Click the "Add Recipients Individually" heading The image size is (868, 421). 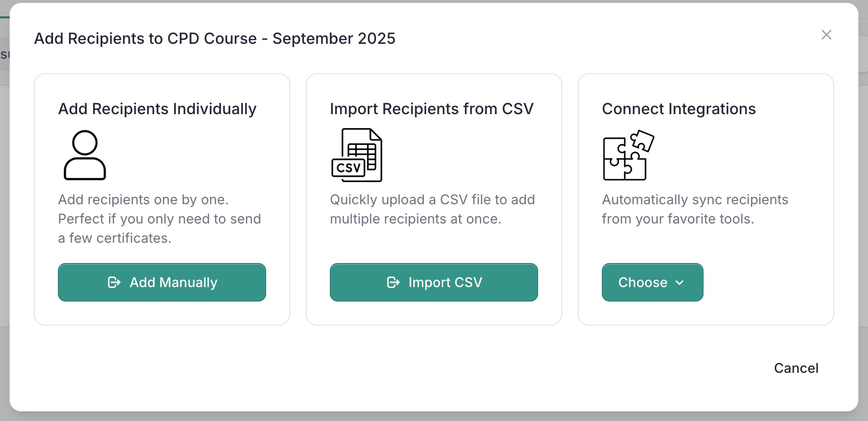click(157, 109)
